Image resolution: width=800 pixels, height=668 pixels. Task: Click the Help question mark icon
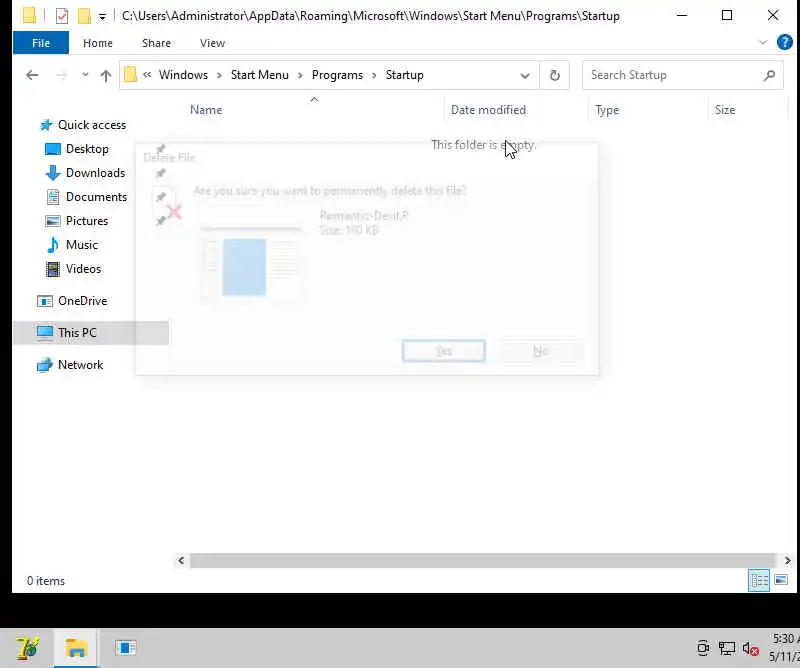784,42
